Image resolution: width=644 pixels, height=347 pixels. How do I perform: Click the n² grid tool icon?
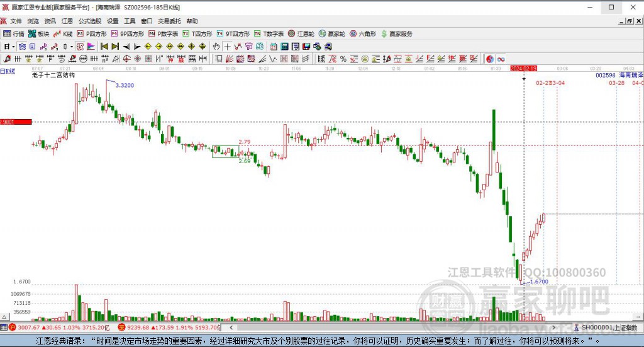click(x=105, y=59)
